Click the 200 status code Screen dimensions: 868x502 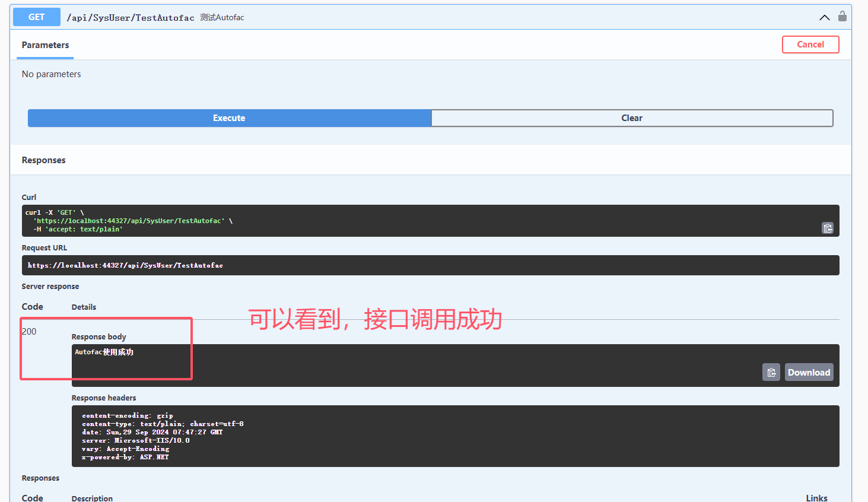[x=29, y=332]
